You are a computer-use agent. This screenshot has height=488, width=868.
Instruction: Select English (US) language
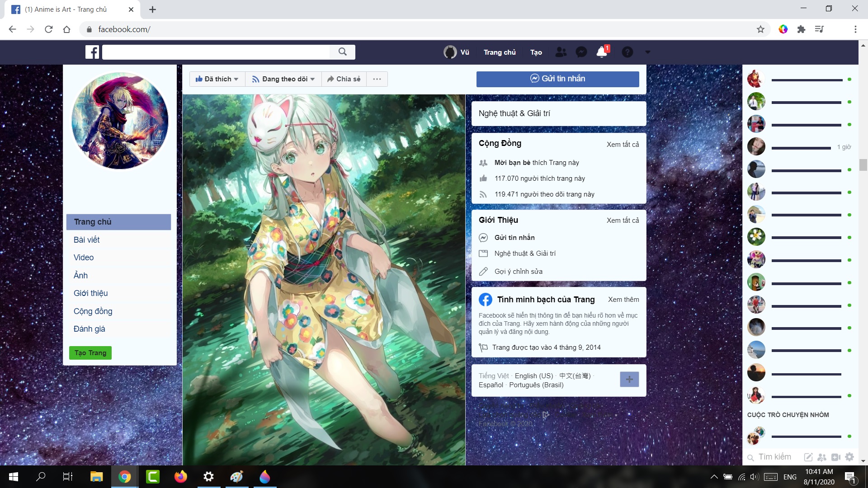point(534,376)
